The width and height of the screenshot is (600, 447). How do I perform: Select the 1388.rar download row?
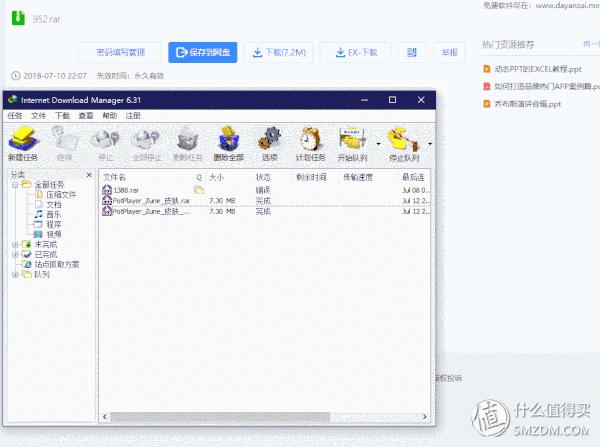click(266, 190)
